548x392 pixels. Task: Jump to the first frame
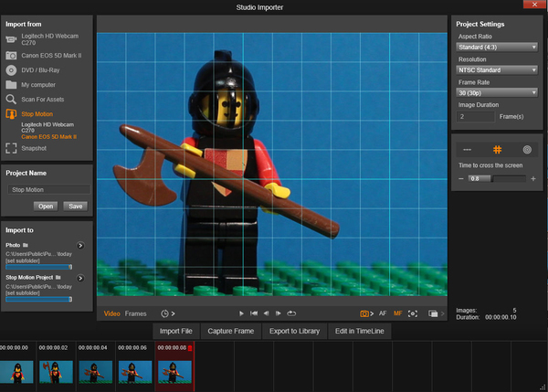[x=254, y=313]
